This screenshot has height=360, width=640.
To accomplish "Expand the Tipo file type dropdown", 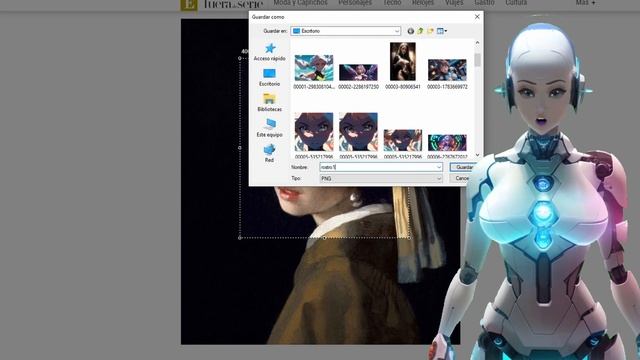I will pyautogui.click(x=439, y=178).
